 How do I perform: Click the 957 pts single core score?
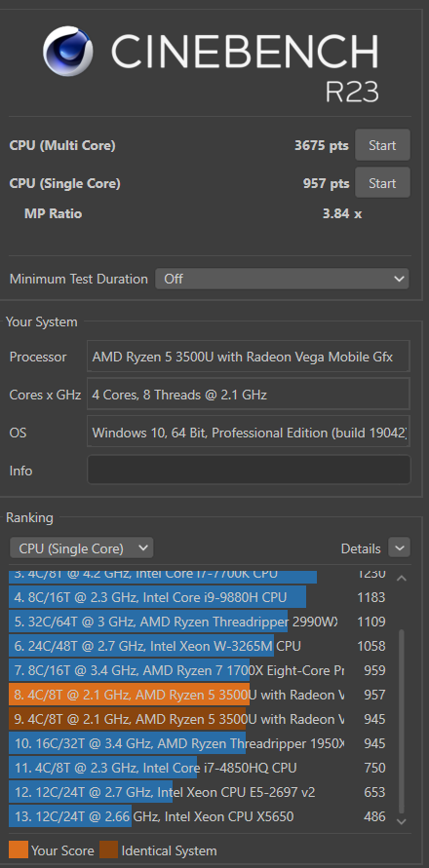pyautogui.click(x=326, y=183)
